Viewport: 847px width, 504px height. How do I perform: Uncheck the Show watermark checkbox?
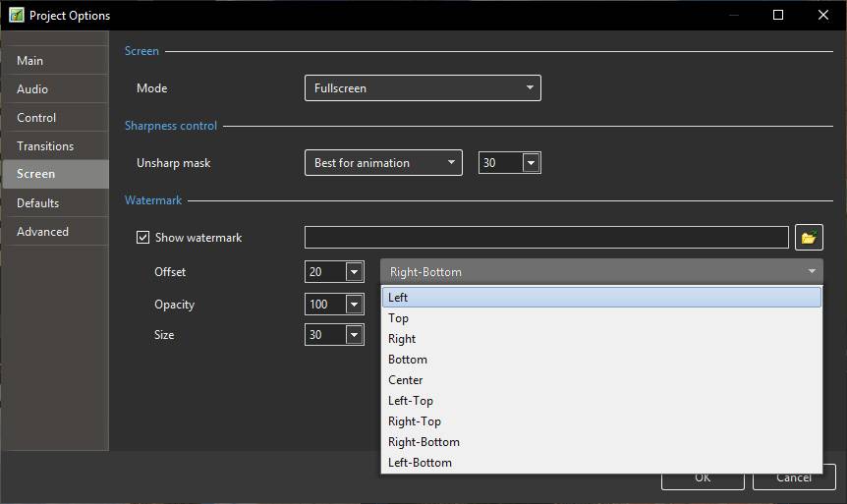coord(142,238)
